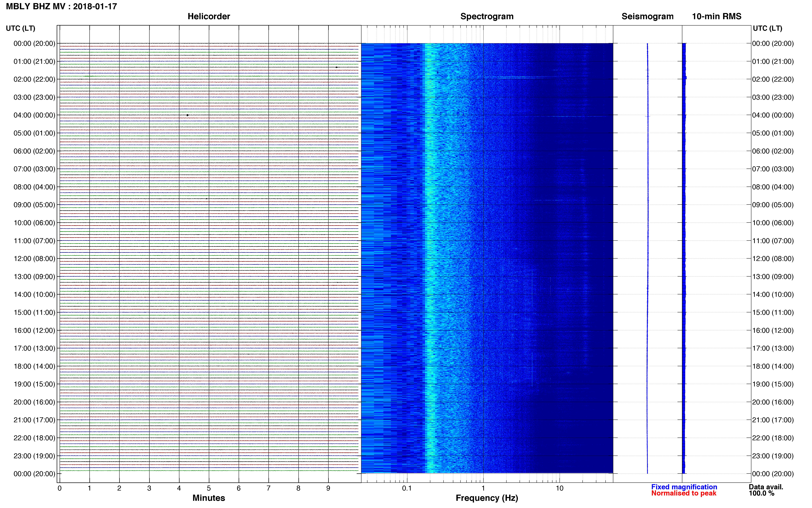This screenshot has height=508, width=812.
Task: Click left time label '21:00 (17:00)'
Action: [x=34, y=420]
